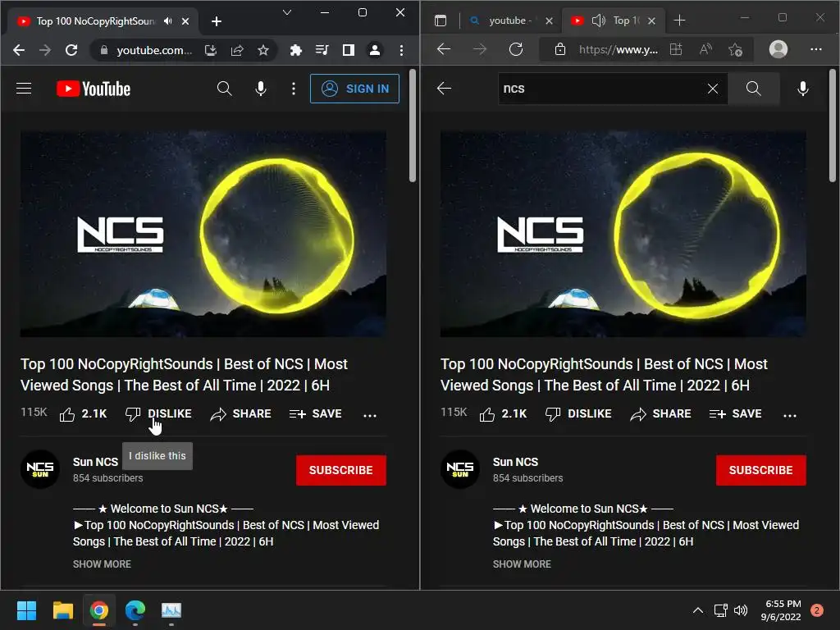840x630 pixels.
Task: Click SHOW MORE in Chrome window
Action: click(102, 564)
